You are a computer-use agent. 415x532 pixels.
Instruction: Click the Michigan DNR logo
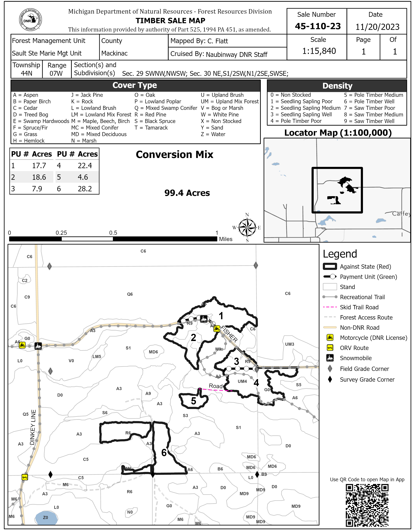pos(30,20)
